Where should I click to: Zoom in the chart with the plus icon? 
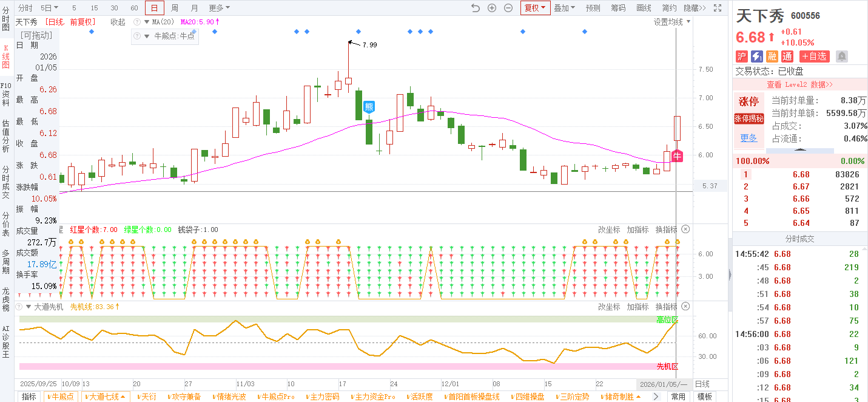coord(492,8)
